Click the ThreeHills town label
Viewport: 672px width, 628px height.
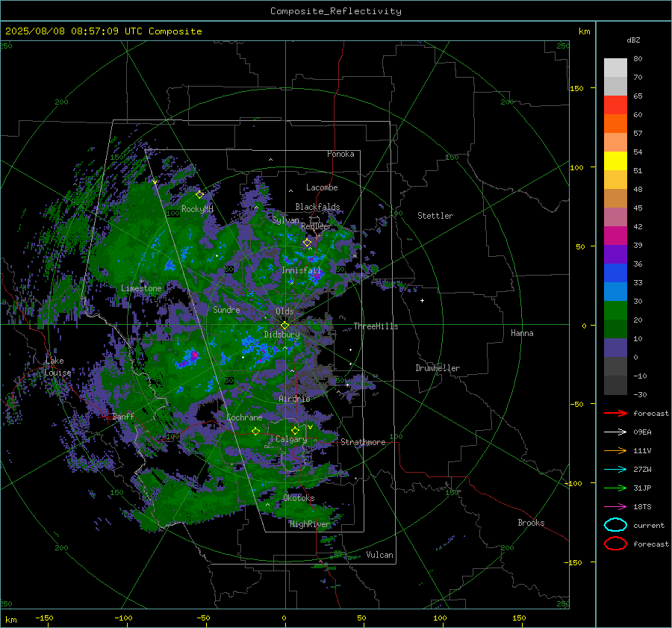point(376,326)
